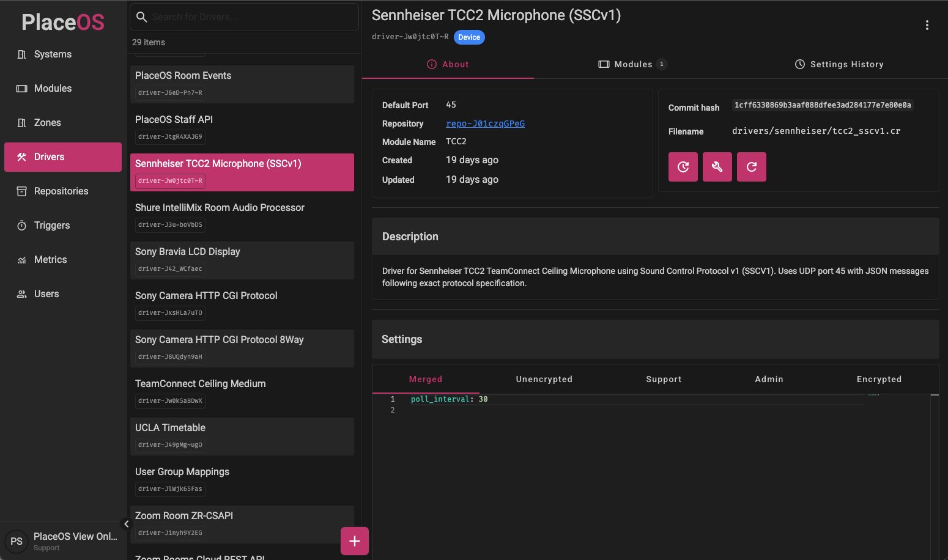Click the reload driver icon button
Viewport: 948px width, 560px height.
pyautogui.click(x=683, y=166)
